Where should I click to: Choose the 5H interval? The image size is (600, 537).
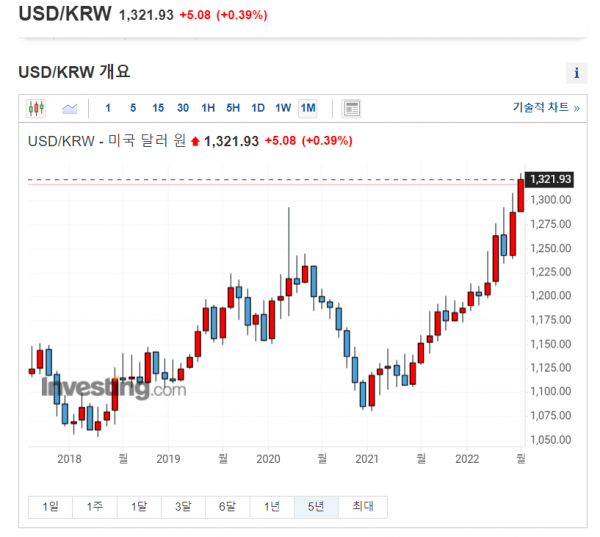233,108
